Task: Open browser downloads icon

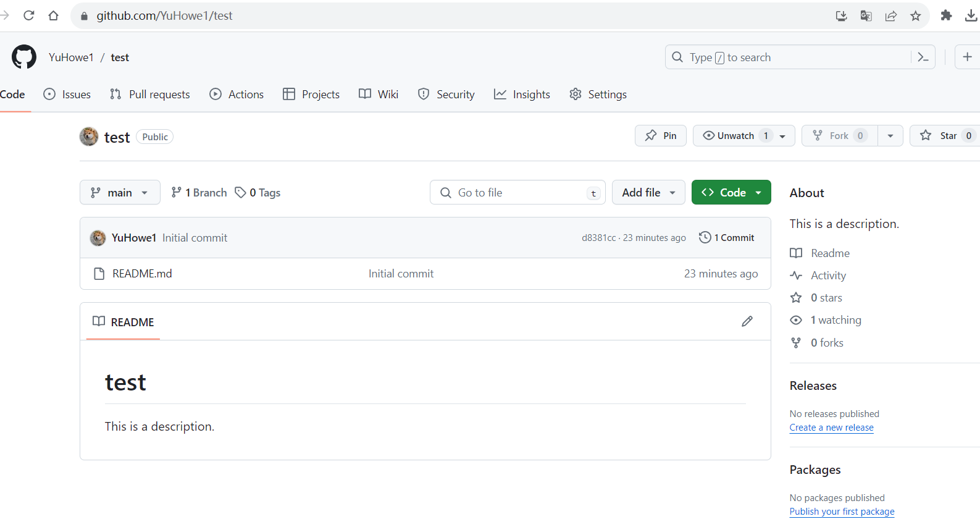Action: click(971, 15)
